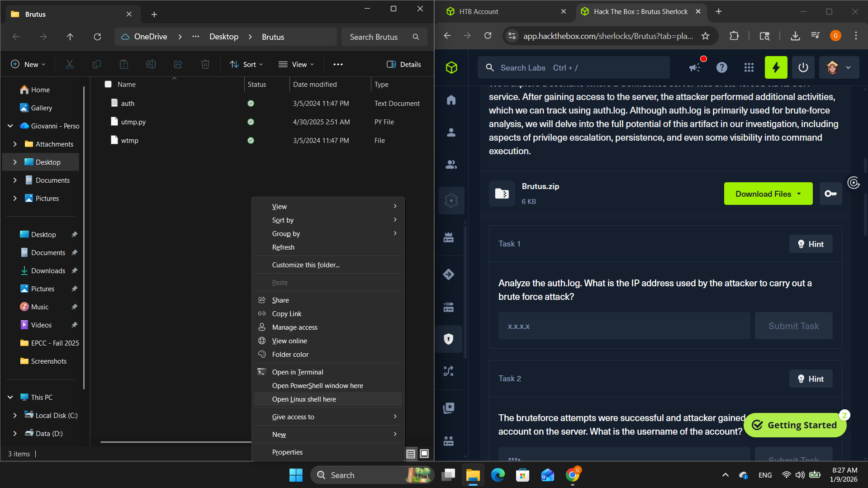Select the utmp.py file
Viewport: 868px width, 488px height.
pos(133,122)
